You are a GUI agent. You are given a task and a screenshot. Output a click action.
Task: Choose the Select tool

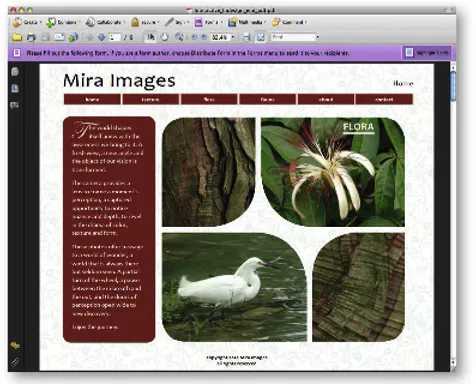[x=150, y=37]
